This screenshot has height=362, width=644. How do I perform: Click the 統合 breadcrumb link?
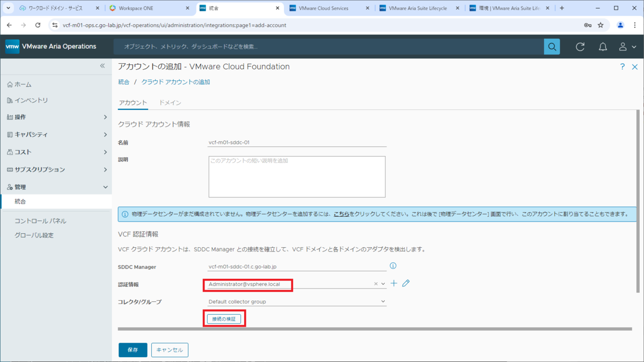click(x=123, y=82)
